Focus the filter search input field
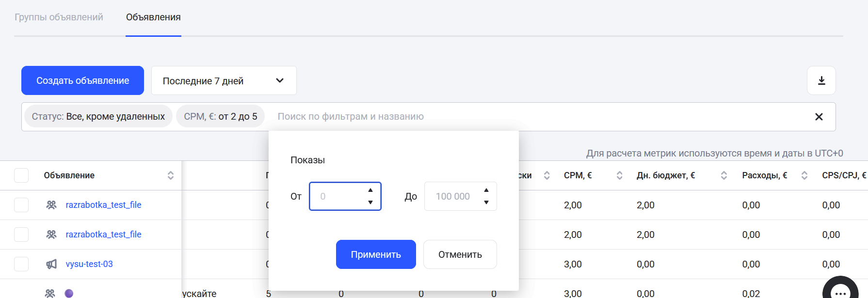Image resolution: width=868 pixels, height=298 pixels. [x=533, y=117]
